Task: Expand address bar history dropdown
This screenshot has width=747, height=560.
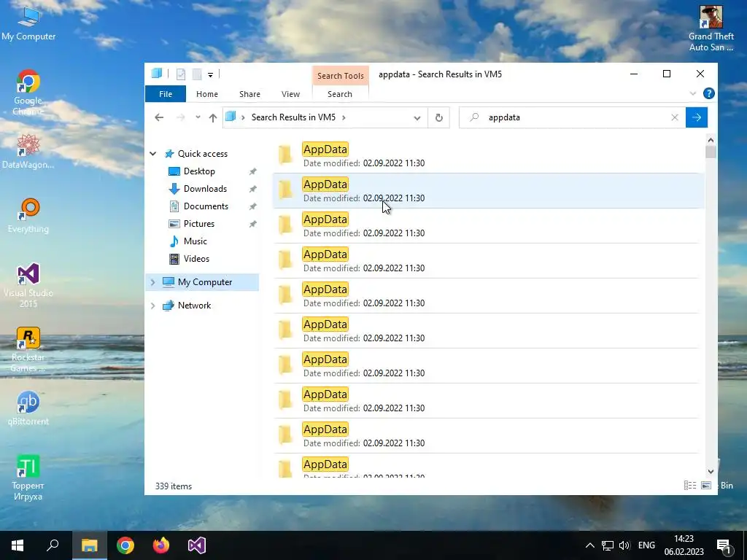Action: point(417,117)
